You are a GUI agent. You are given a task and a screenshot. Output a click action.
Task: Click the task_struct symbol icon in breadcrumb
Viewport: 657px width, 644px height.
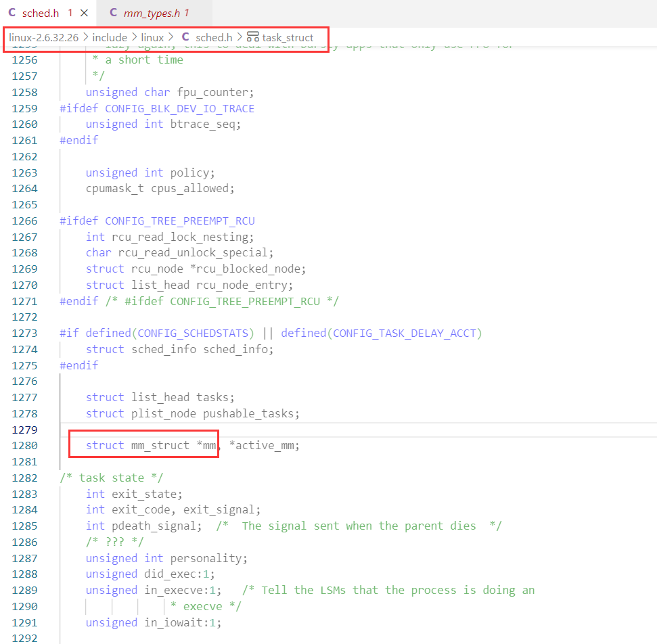pyautogui.click(x=252, y=37)
